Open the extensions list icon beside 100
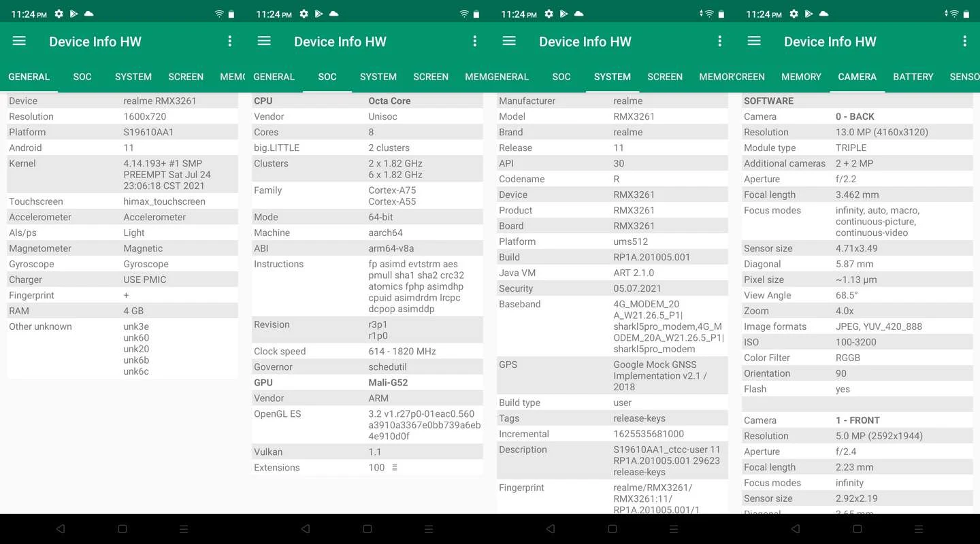Image resolution: width=980 pixels, height=544 pixels. click(x=395, y=467)
